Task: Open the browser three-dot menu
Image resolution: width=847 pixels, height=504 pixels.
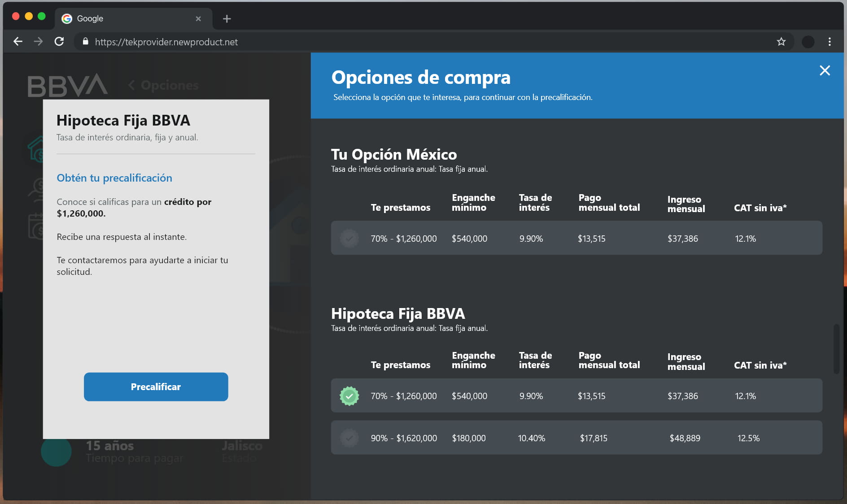Action: (x=829, y=42)
